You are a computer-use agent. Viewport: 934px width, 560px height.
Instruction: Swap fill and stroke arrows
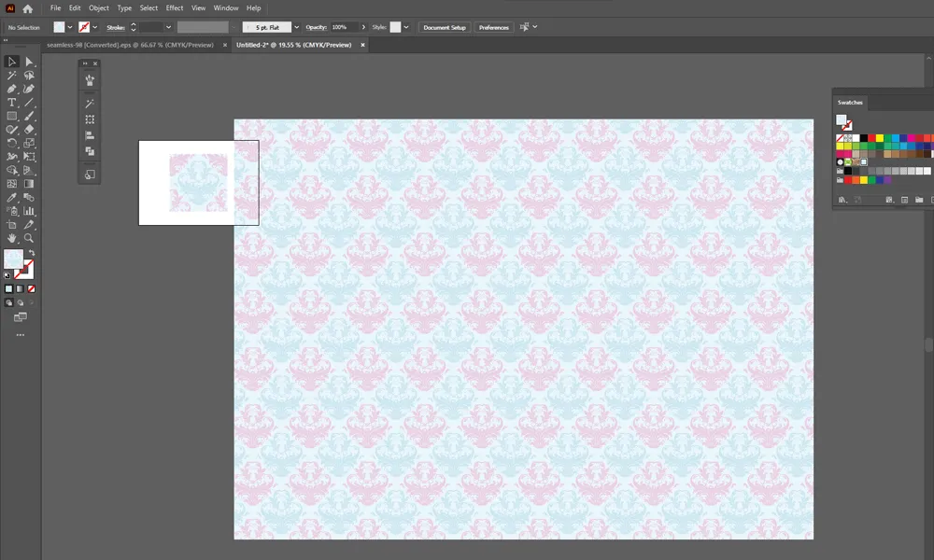click(31, 253)
